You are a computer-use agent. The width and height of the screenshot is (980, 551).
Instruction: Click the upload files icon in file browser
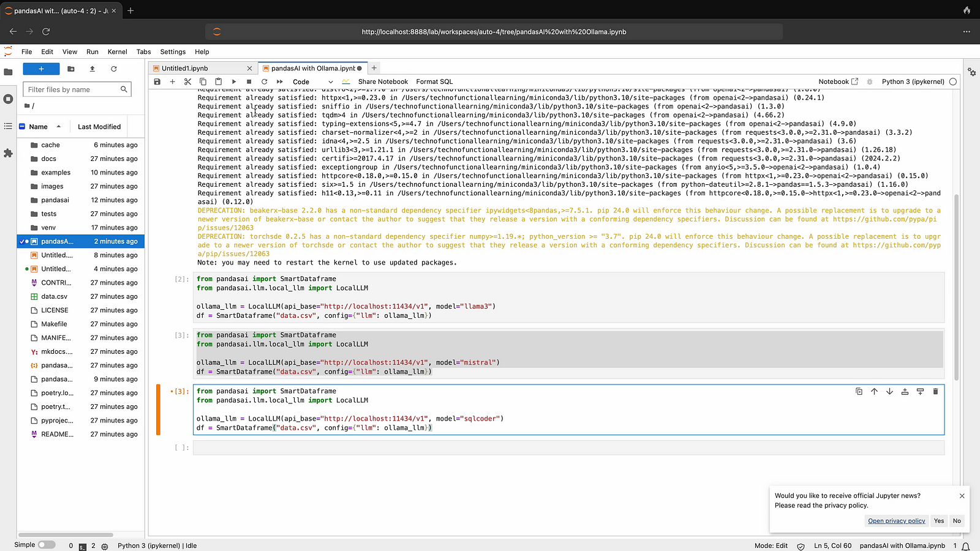[92, 69]
